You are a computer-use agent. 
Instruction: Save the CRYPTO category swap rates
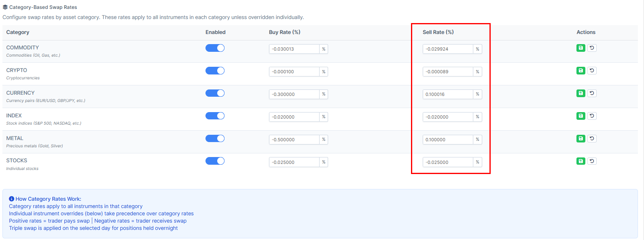coord(580,71)
